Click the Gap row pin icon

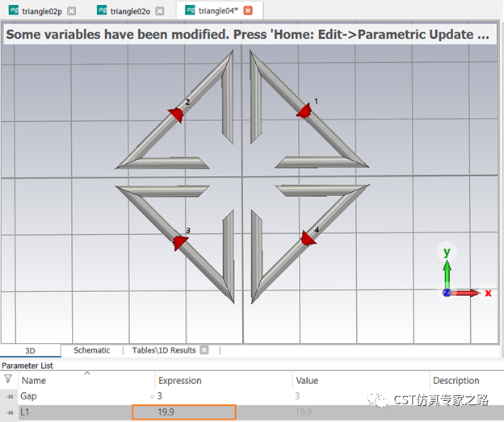pyautogui.click(x=10, y=397)
